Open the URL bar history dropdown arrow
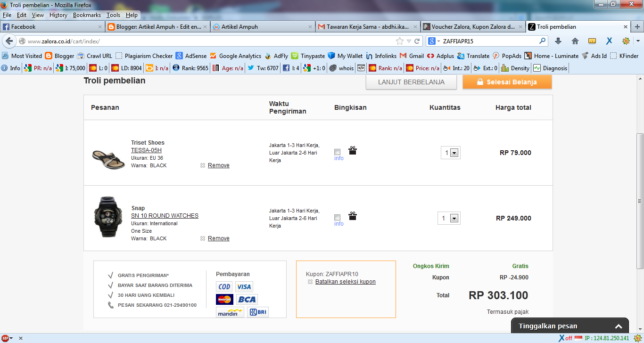 click(x=409, y=41)
